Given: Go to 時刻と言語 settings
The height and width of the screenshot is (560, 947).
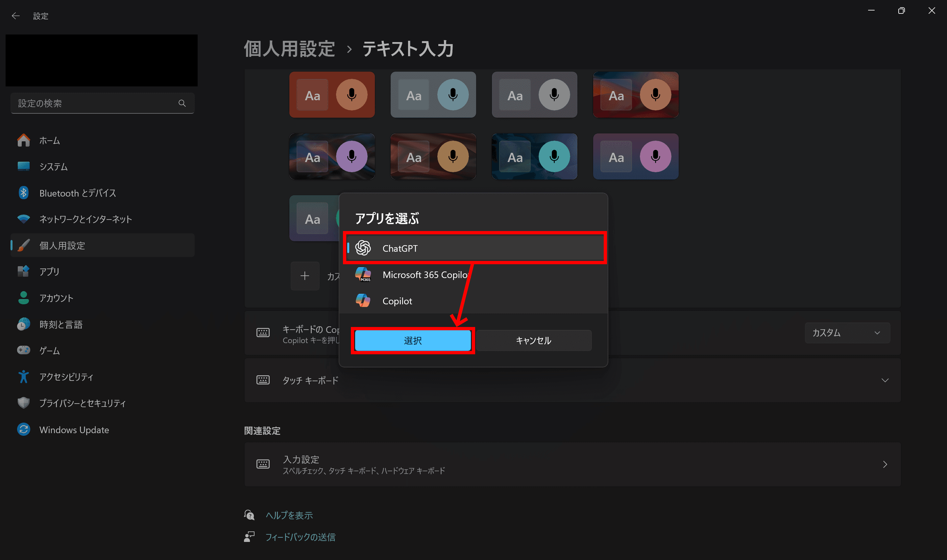Looking at the screenshot, I should click(102, 324).
